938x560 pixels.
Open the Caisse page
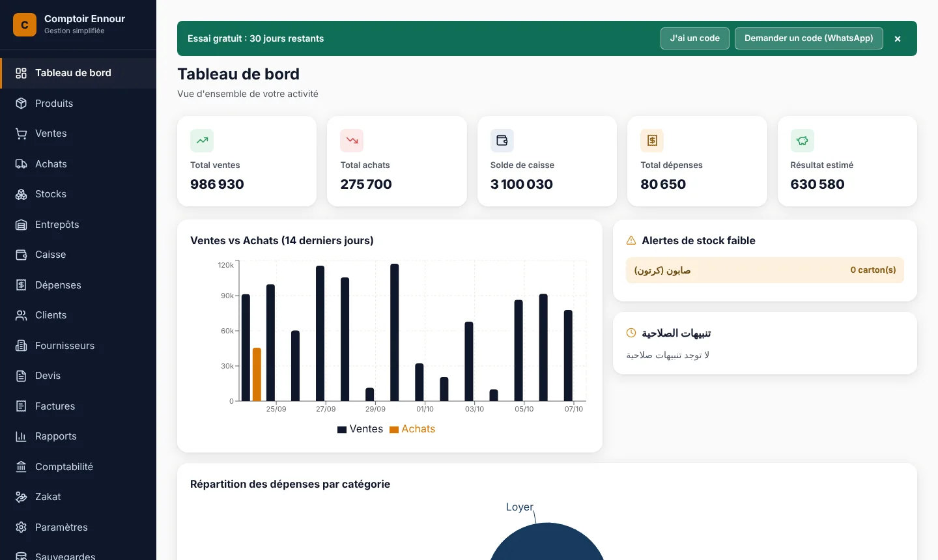(78, 255)
